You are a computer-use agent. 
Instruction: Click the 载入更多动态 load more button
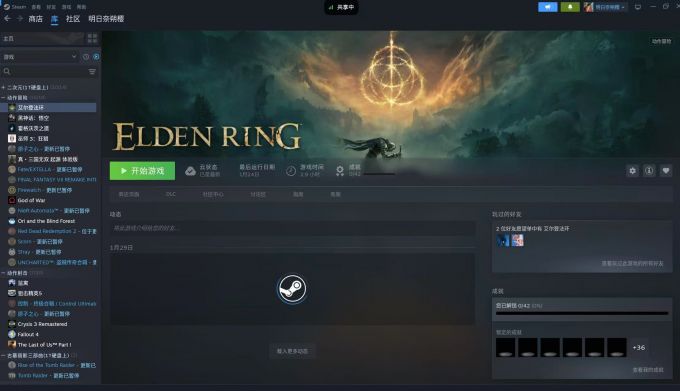292,351
